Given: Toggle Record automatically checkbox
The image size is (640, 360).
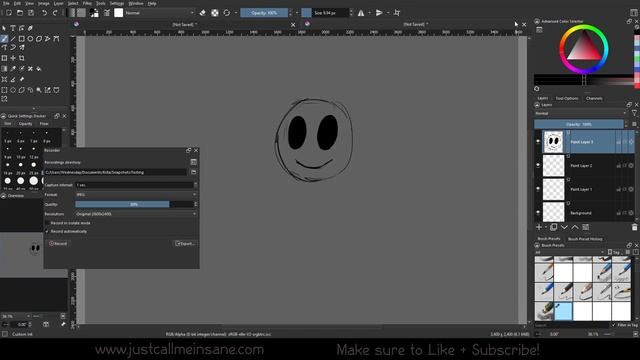Looking at the screenshot, I should point(47,231).
